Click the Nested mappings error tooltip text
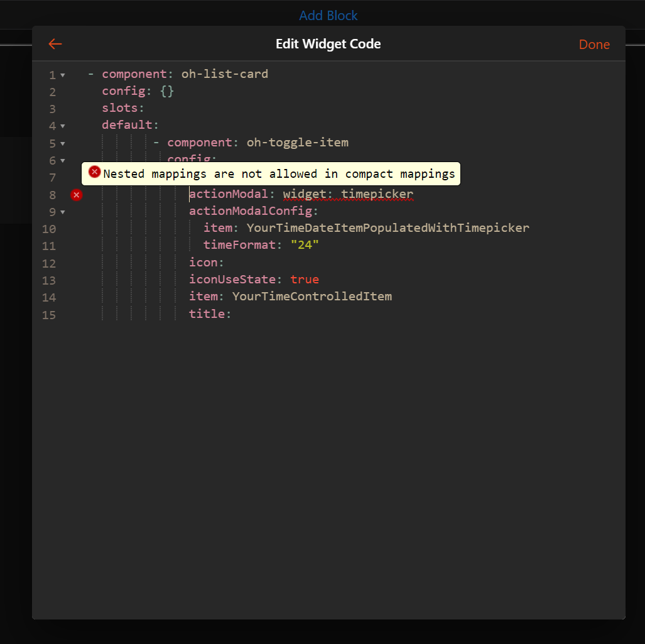 279,174
